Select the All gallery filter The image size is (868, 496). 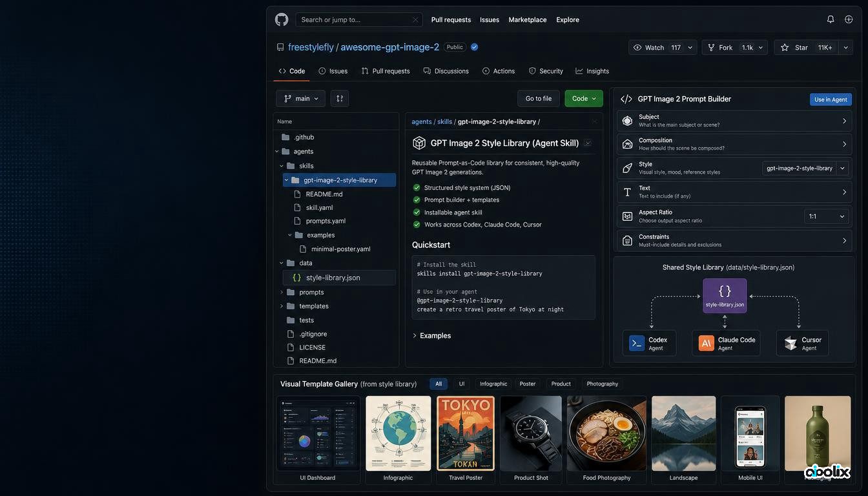(x=439, y=384)
